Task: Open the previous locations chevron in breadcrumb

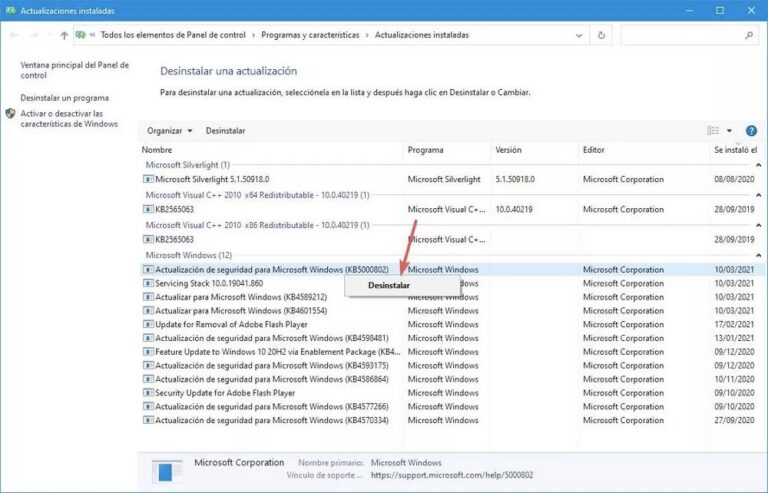Action: coord(93,35)
